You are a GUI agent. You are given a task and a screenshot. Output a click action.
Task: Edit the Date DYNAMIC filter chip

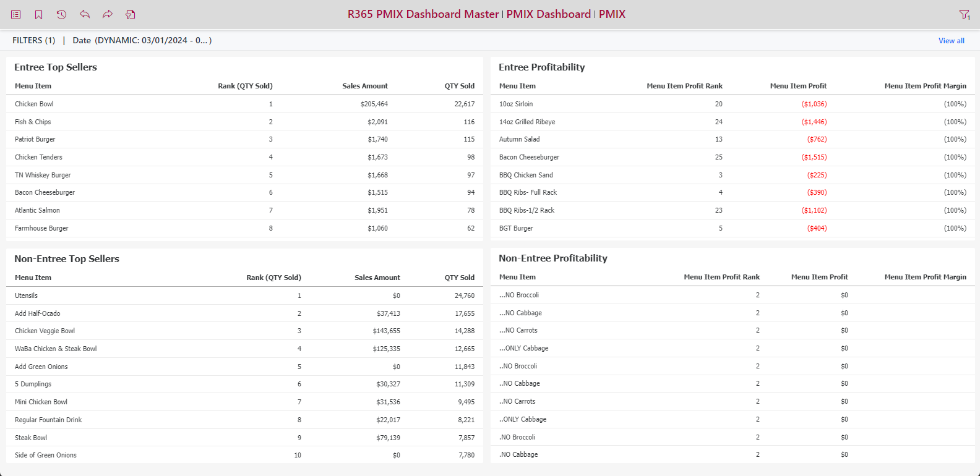click(142, 40)
